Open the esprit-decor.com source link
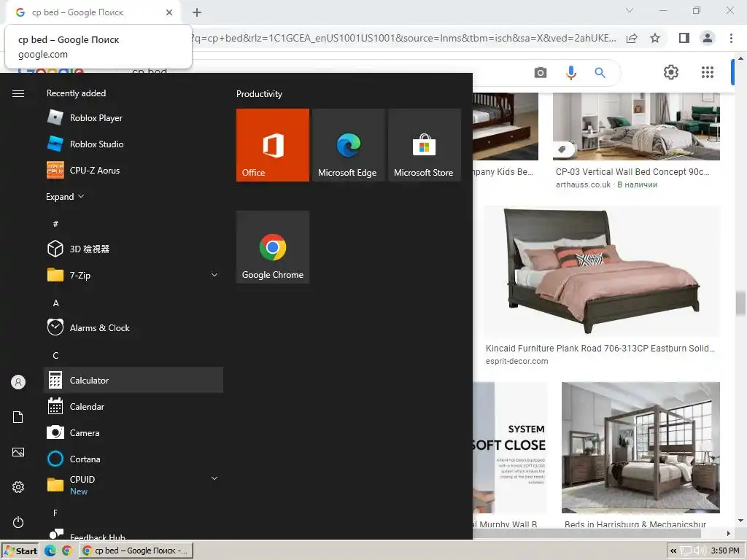 point(517,361)
